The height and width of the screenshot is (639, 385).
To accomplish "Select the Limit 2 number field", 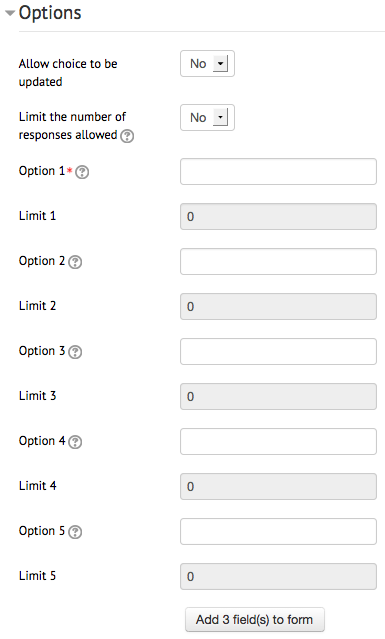I will pos(278,306).
